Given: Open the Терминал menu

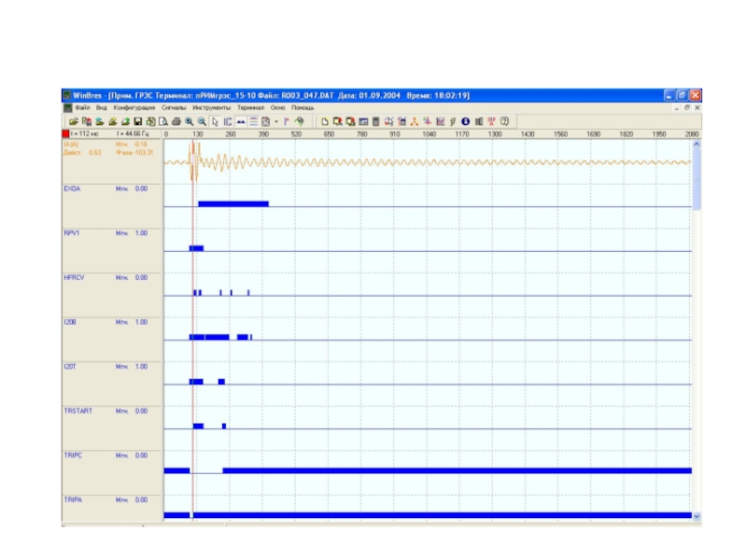Looking at the screenshot, I should (250, 108).
